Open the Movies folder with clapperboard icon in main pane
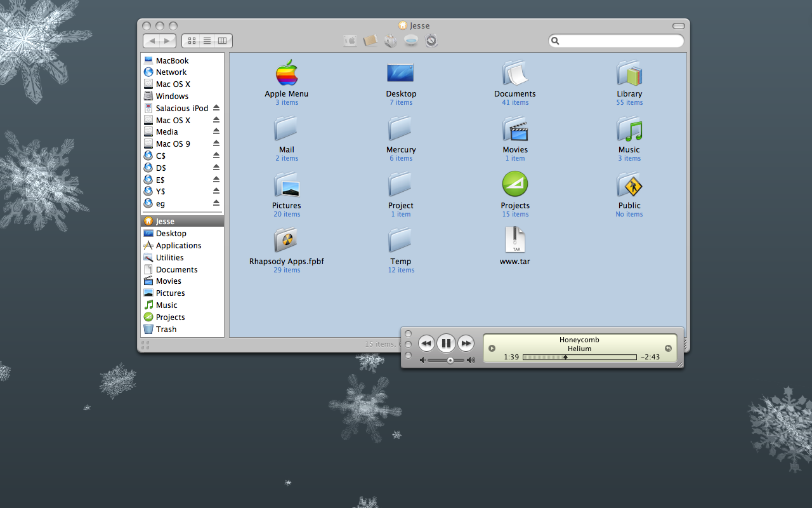This screenshot has width=812, height=508. tap(515, 129)
